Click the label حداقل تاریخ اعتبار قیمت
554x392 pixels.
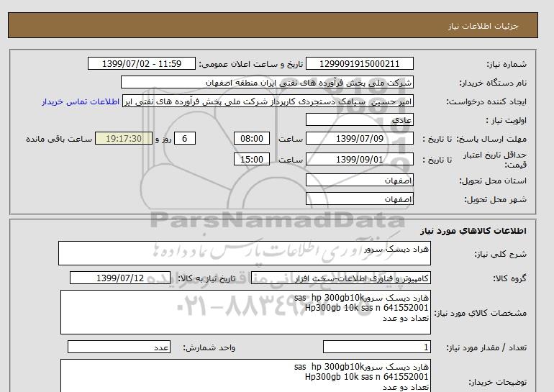[x=495, y=160]
